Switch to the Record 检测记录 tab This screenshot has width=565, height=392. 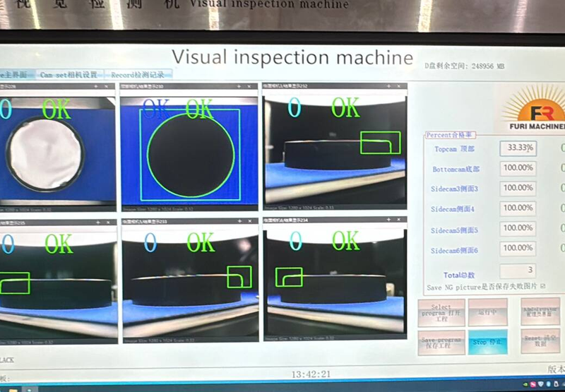[138, 75]
